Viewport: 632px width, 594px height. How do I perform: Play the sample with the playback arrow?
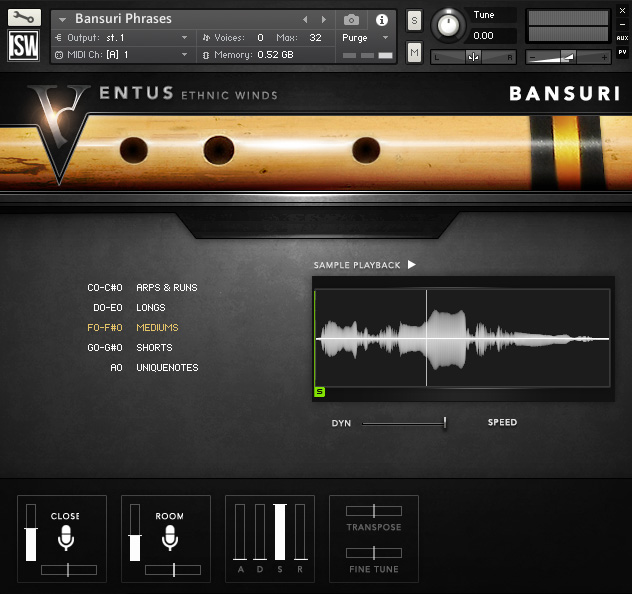412,265
